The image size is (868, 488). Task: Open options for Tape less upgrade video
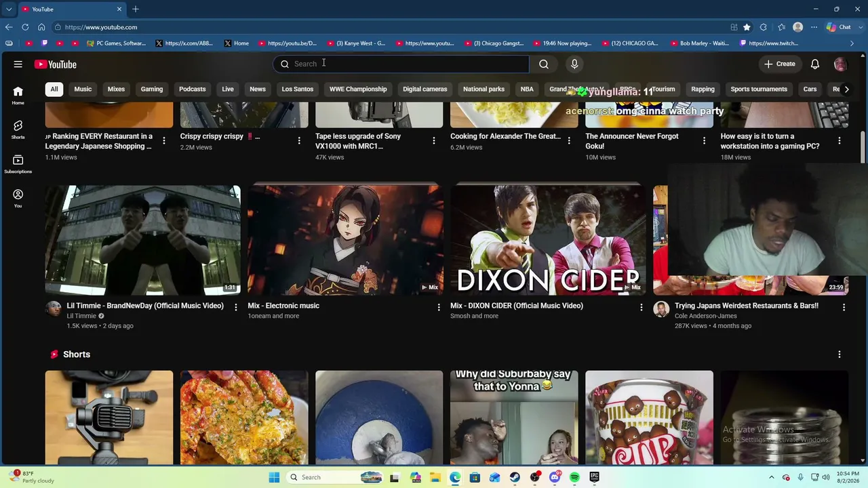click(434, 140)
